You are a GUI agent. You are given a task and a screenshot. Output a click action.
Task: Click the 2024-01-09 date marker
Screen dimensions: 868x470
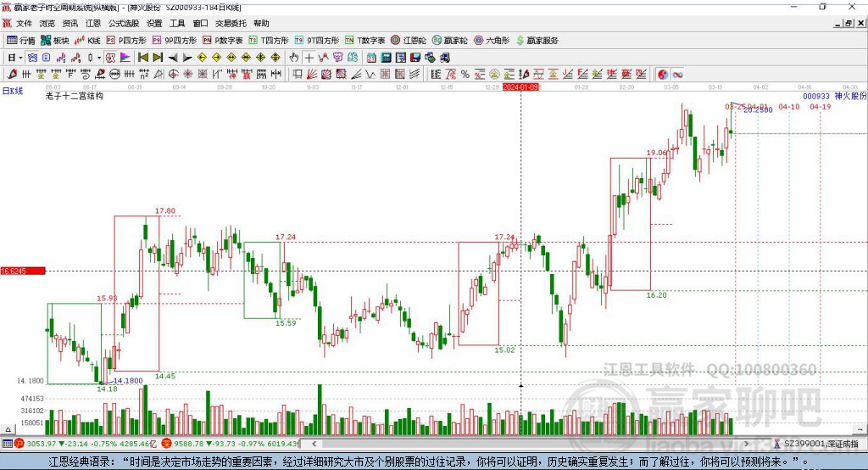pos(520,87)
